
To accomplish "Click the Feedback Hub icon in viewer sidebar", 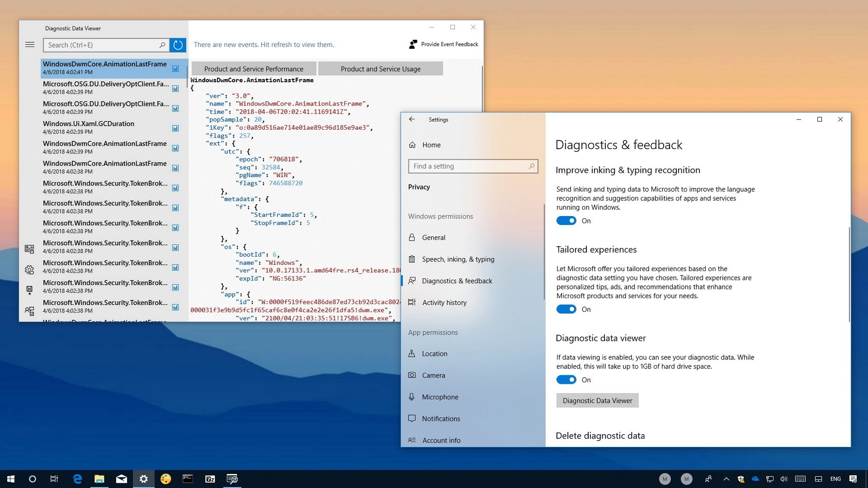I will click(x=29, y=311).
